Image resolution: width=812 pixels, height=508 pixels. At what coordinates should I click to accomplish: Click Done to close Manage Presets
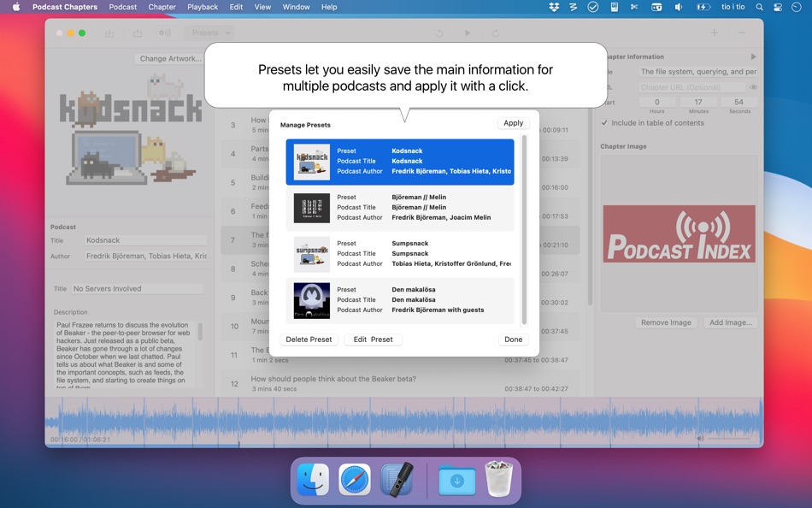click(x=513, y=340)
